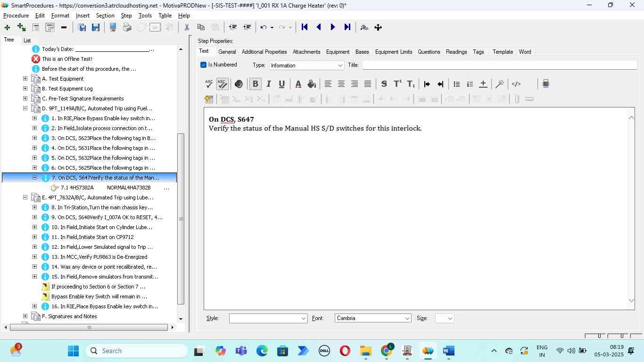This screenshot has height=362, width=644.
Task: Click the font color A icon
Action: [x=298, y=84]
